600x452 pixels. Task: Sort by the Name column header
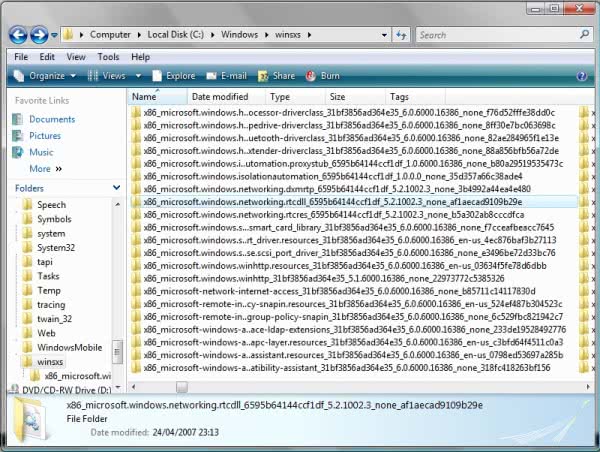pos(157,97)
